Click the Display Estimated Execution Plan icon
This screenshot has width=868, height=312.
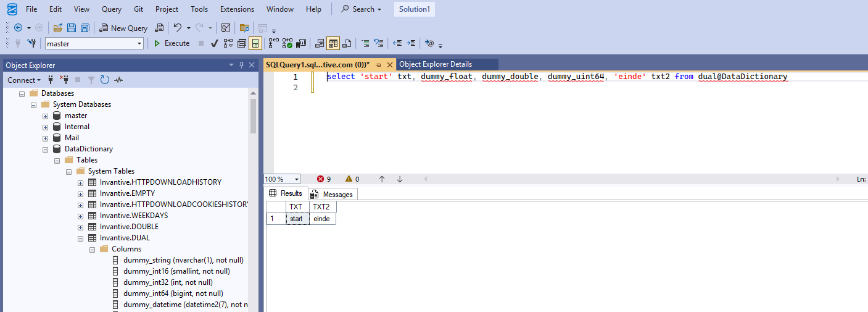(x=228, y=43)
